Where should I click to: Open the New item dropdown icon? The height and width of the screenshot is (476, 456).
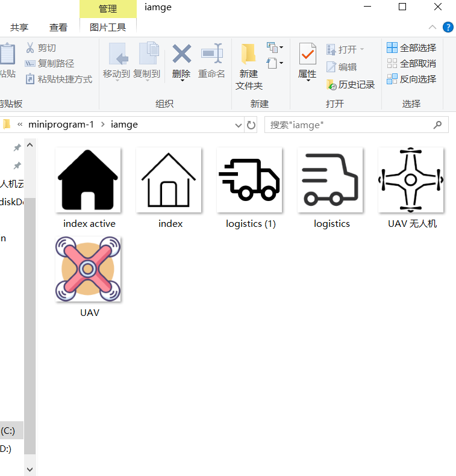coord(275,48)
